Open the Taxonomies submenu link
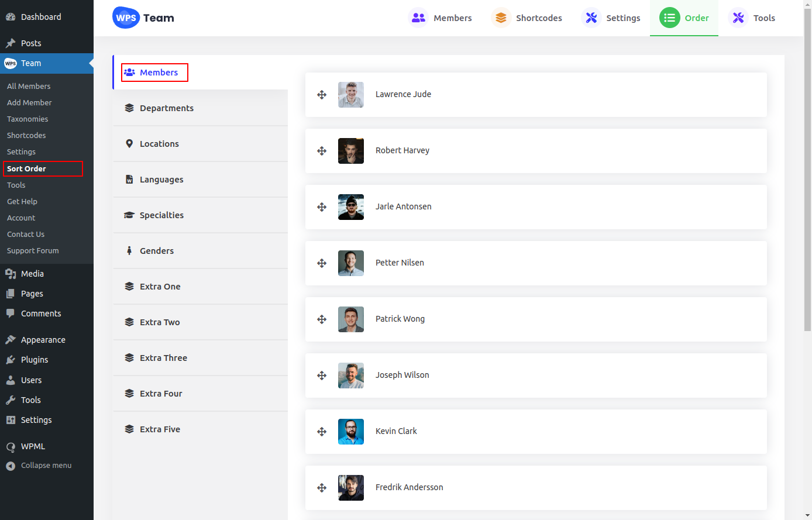The height and width of the screenshot is (520, 812). (27, 119)
